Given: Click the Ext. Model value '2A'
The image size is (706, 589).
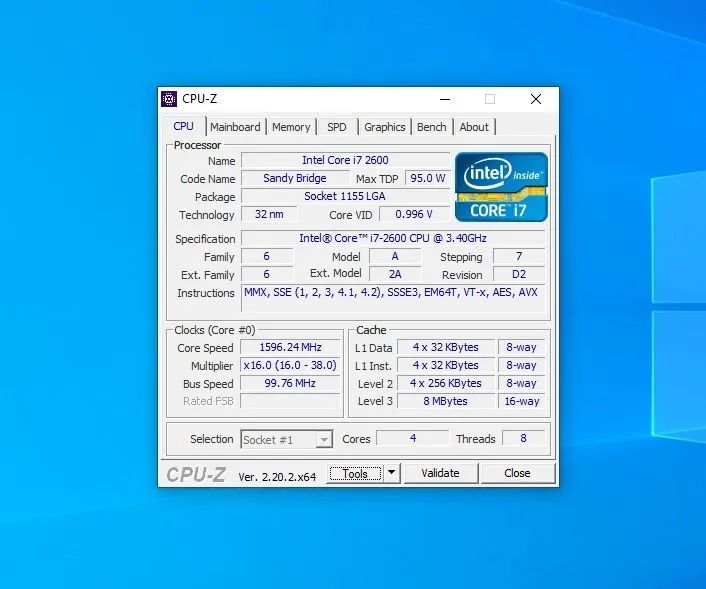Looking at the screenshot, I should tap(395, 274).
